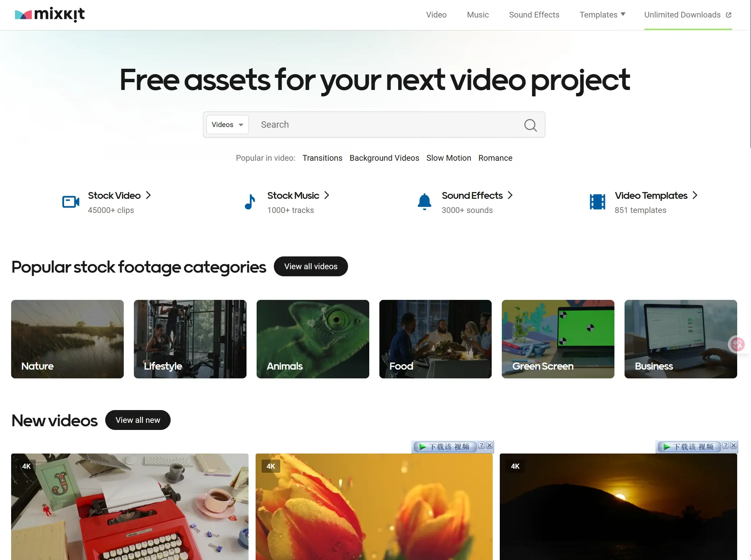Click the chevron next to Sound Effects

coord(510,195)
